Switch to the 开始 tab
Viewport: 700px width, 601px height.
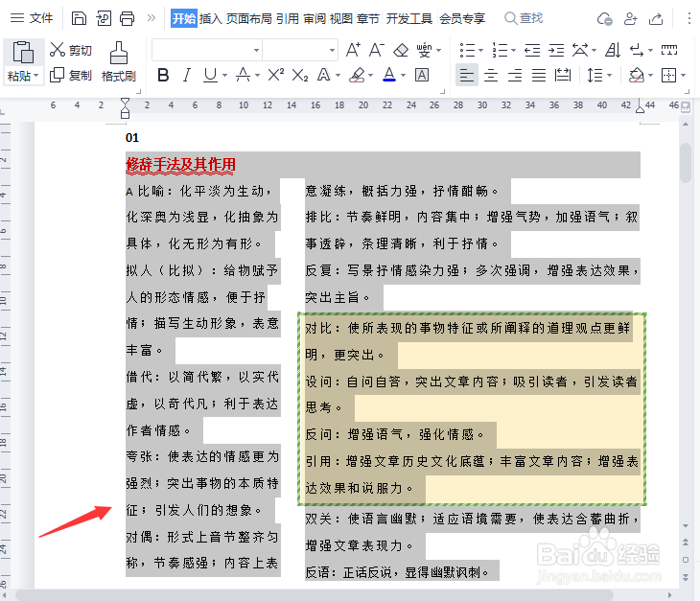tap(184, 18)
